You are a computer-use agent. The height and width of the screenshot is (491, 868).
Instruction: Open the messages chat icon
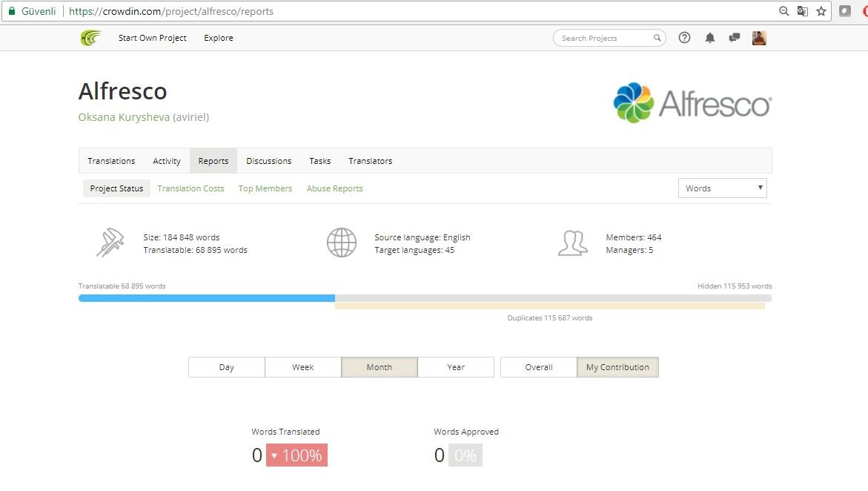(735, 38)
